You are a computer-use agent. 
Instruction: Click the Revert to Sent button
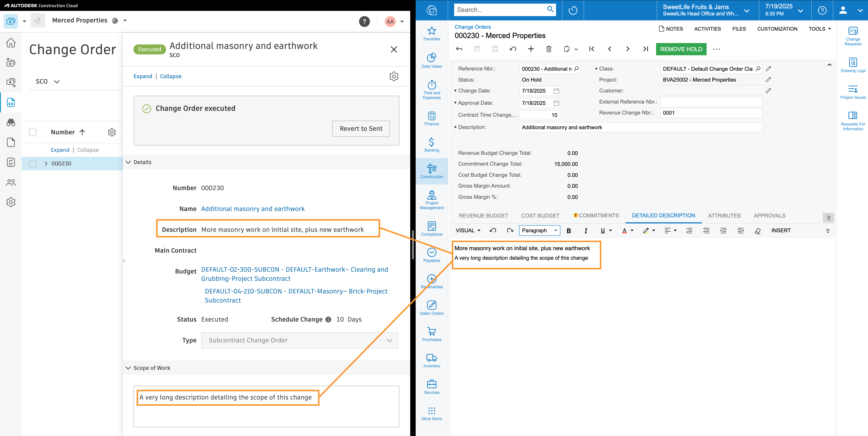pos(361,128)
